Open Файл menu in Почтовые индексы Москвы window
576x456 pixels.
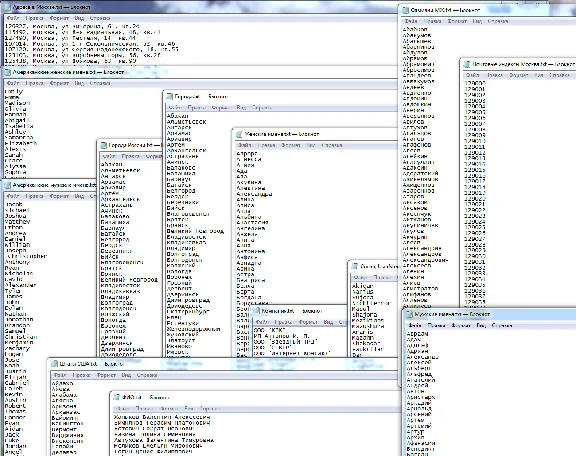[472, 75]
